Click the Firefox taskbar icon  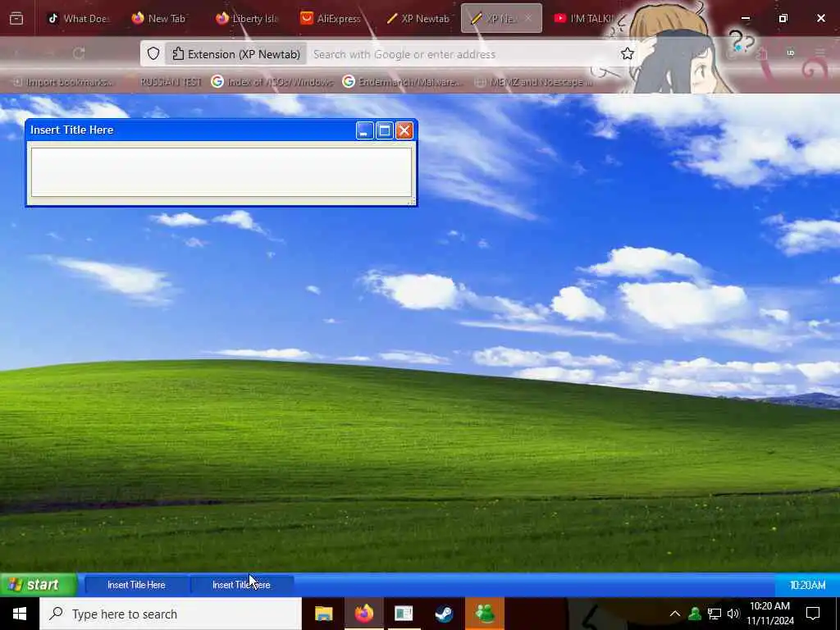coord(363,614)
